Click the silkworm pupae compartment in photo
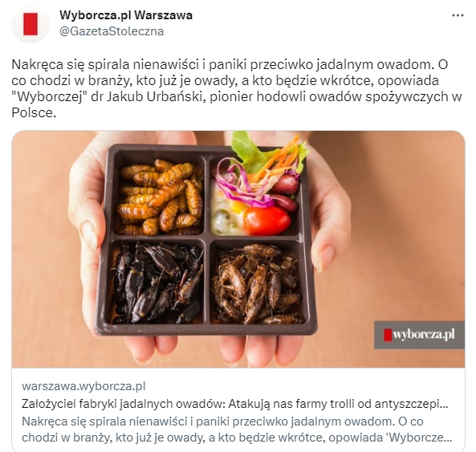This screenshot has width=476, height=452. [161, 196]
